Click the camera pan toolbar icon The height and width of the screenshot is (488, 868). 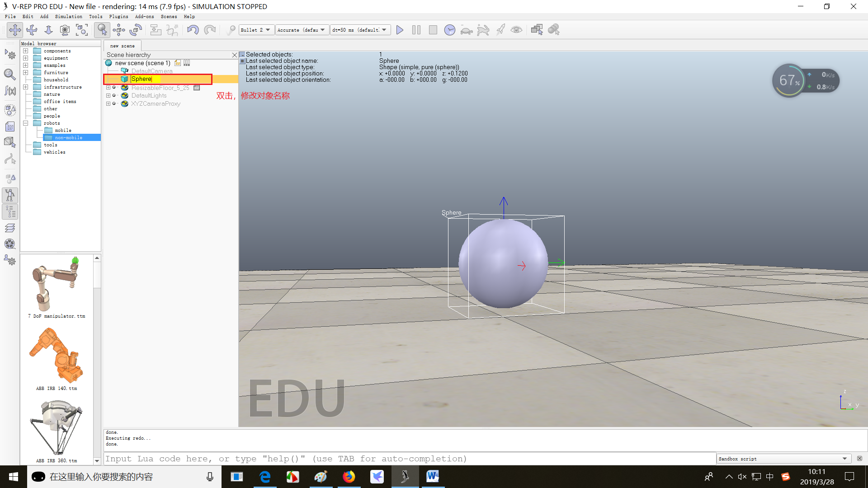click(15, 30)
